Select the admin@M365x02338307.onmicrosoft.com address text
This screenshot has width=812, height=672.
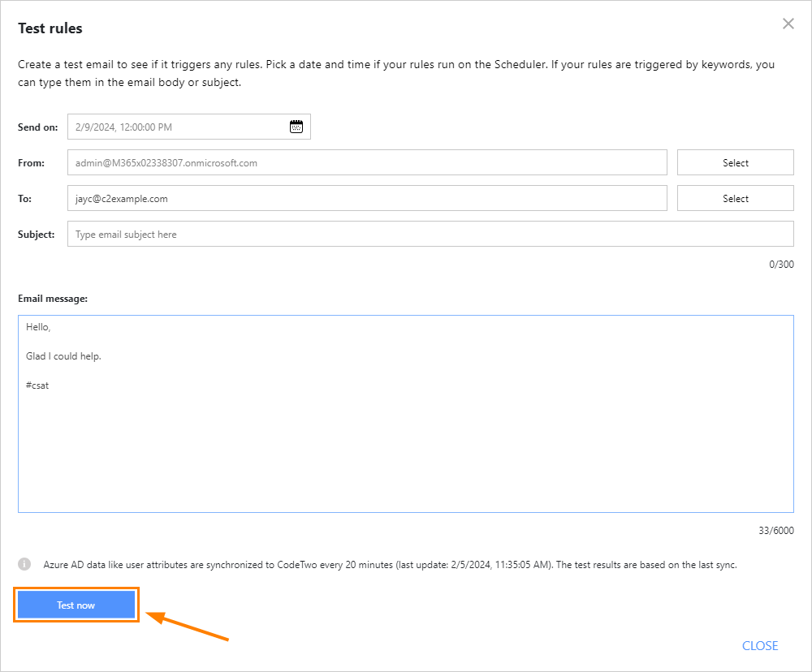tap(150, 162)
